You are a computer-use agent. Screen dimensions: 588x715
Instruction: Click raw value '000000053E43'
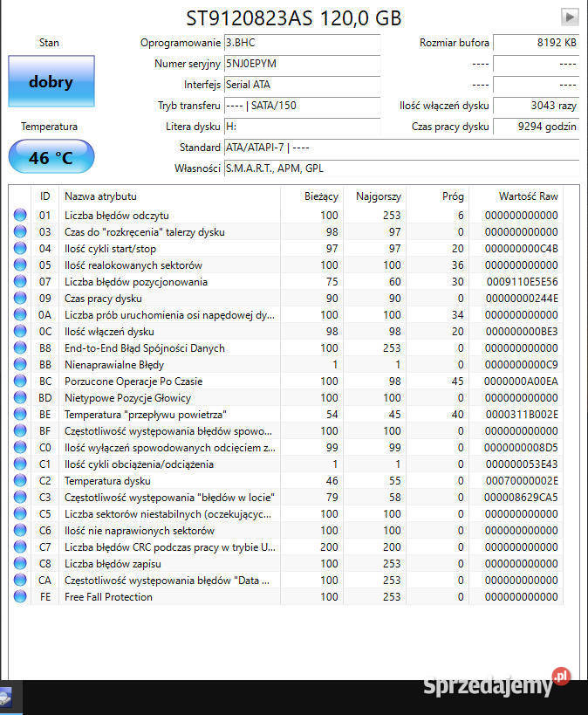pyautogui.click(x=522, y=464)
